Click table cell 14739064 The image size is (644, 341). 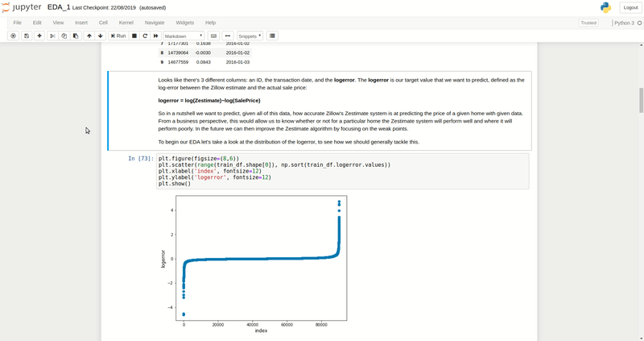(x=178, y=52)
